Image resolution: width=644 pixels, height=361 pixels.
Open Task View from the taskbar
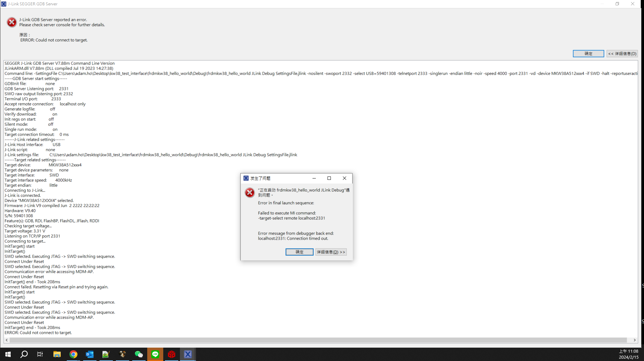tap(40, 354)
